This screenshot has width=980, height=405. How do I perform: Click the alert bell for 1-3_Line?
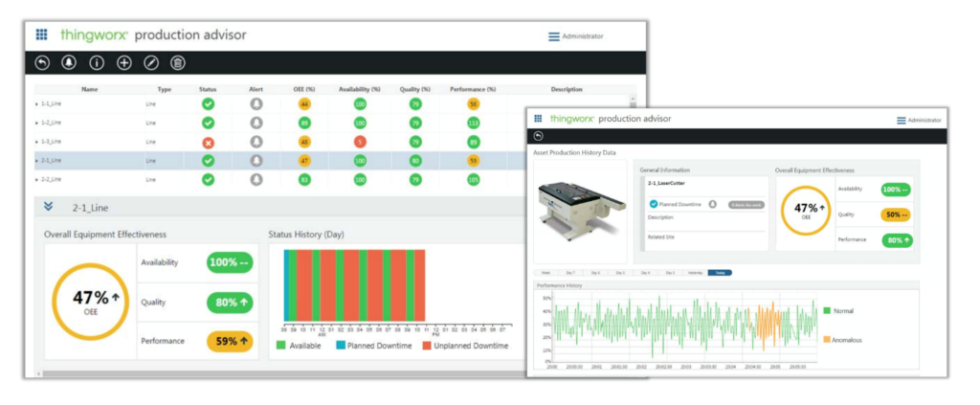click(256, 143)
